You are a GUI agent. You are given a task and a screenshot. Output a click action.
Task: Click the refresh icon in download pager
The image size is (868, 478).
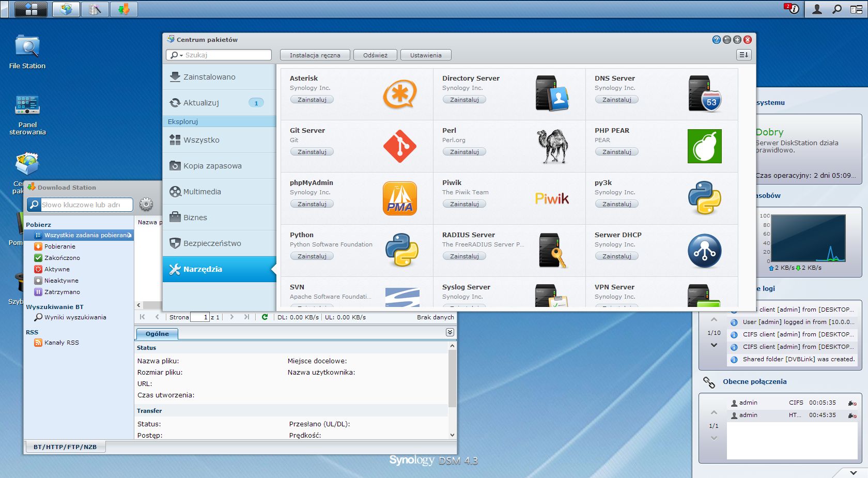pos(265,317)
